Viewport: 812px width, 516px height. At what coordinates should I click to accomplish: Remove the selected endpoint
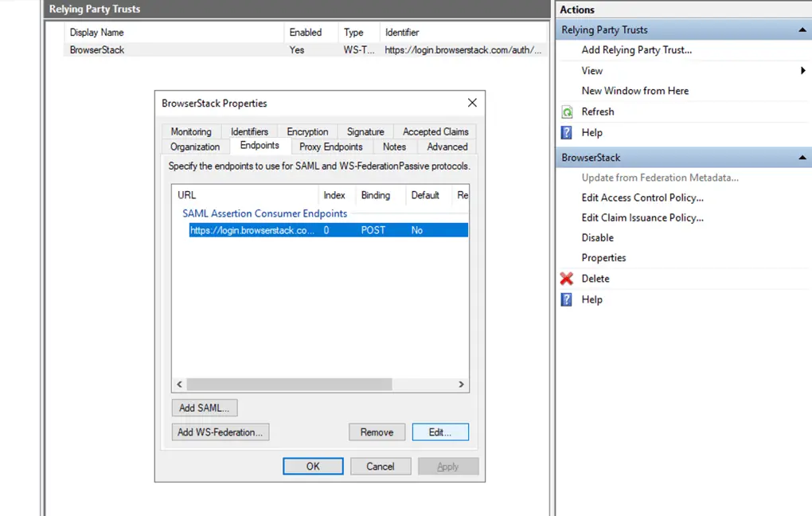tap(377, 432)
